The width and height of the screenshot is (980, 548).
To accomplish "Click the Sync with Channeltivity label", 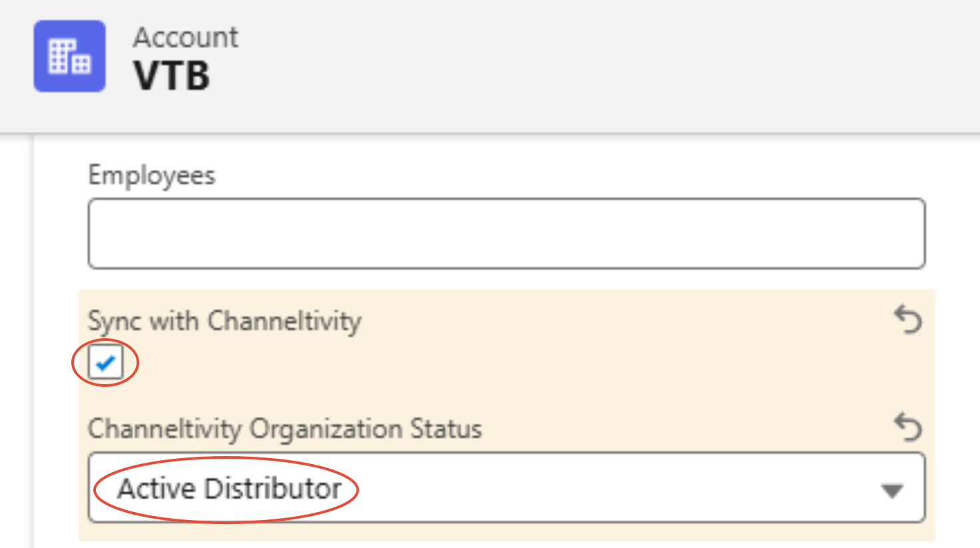I will (225, 321).
